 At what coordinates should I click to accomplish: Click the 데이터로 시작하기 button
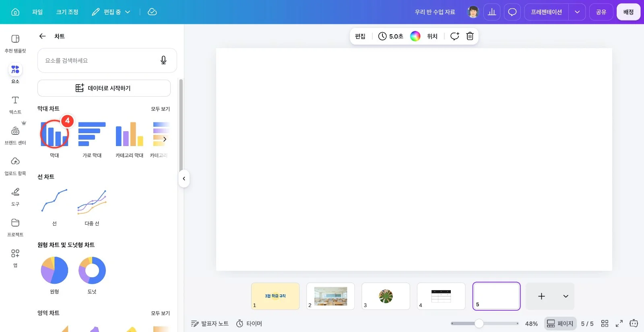[x=104, y=88]
